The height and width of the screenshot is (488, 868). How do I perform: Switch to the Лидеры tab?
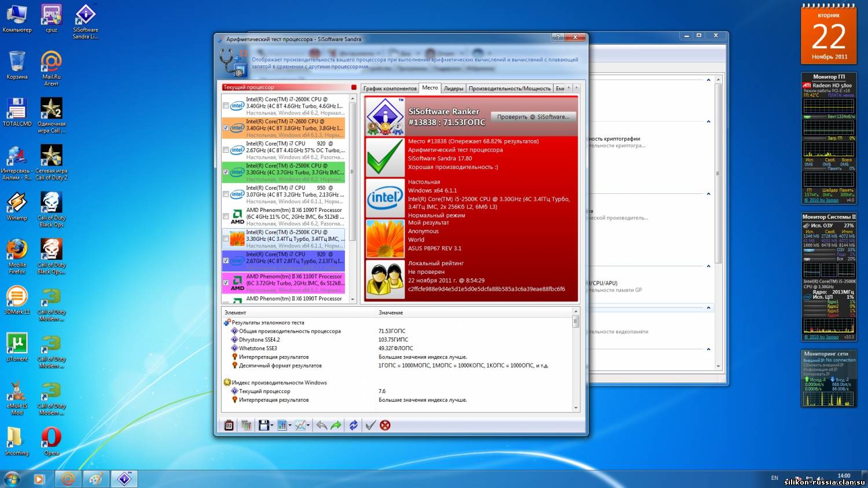click(454, 89)
